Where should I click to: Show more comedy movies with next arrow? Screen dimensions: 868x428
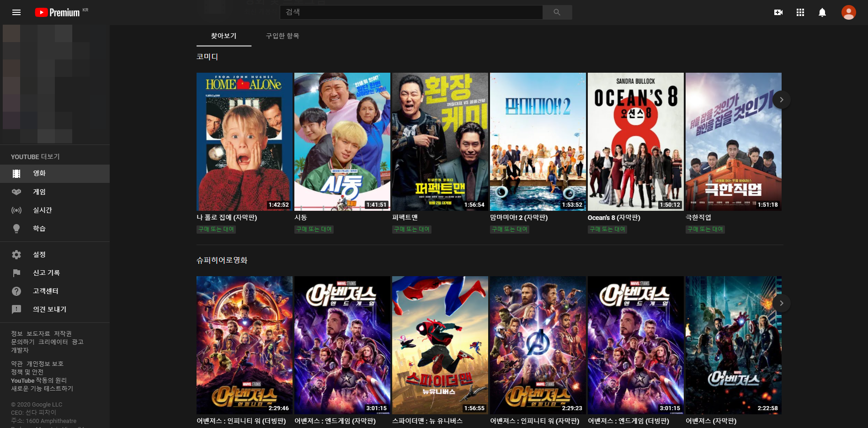(x=782, y=100)
